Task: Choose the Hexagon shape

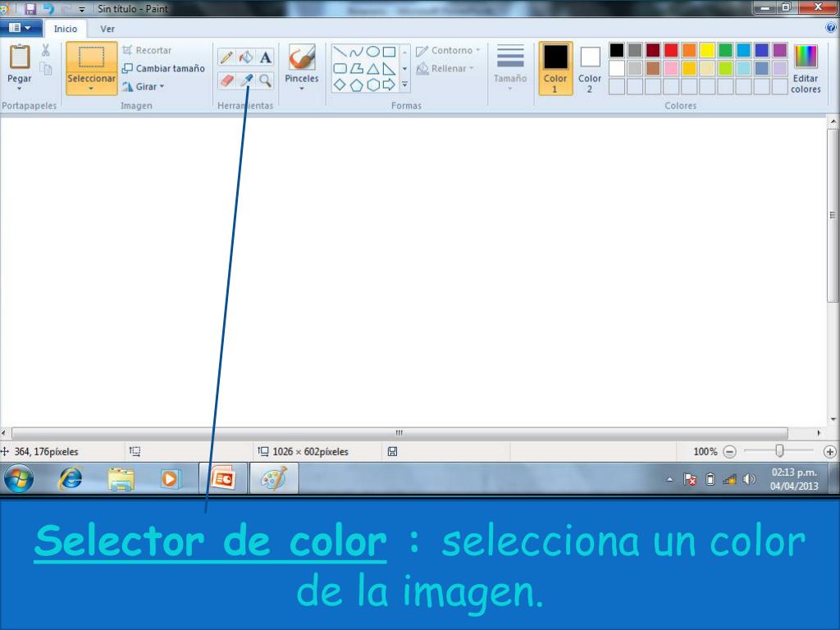Action: coord(373,84)
